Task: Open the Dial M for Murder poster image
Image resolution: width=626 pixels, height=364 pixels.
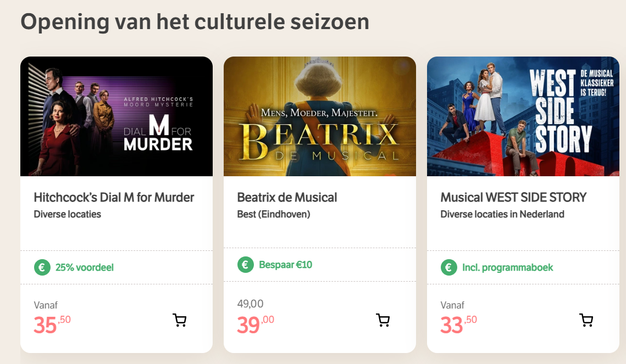Action: pos(117,116)
